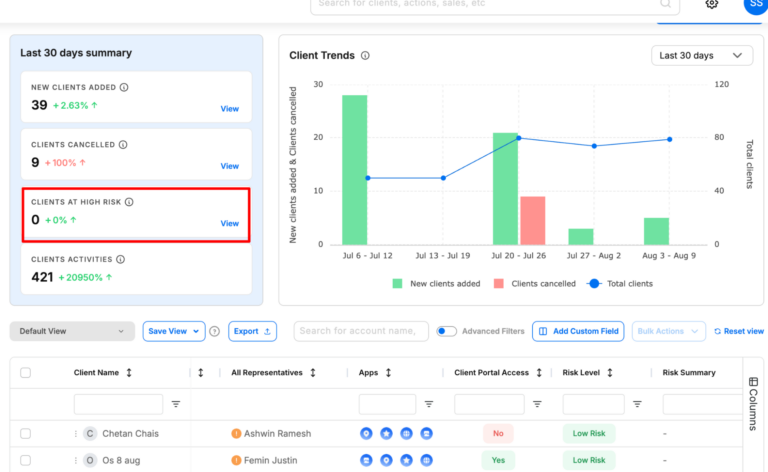Toggle the Advanced Filters switch
This screenshot has width=768, height=472.
point(446,331)
